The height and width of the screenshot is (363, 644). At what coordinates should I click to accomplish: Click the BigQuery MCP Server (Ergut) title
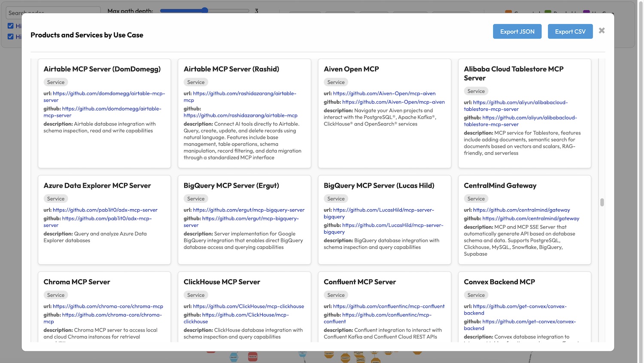(231, 186)
